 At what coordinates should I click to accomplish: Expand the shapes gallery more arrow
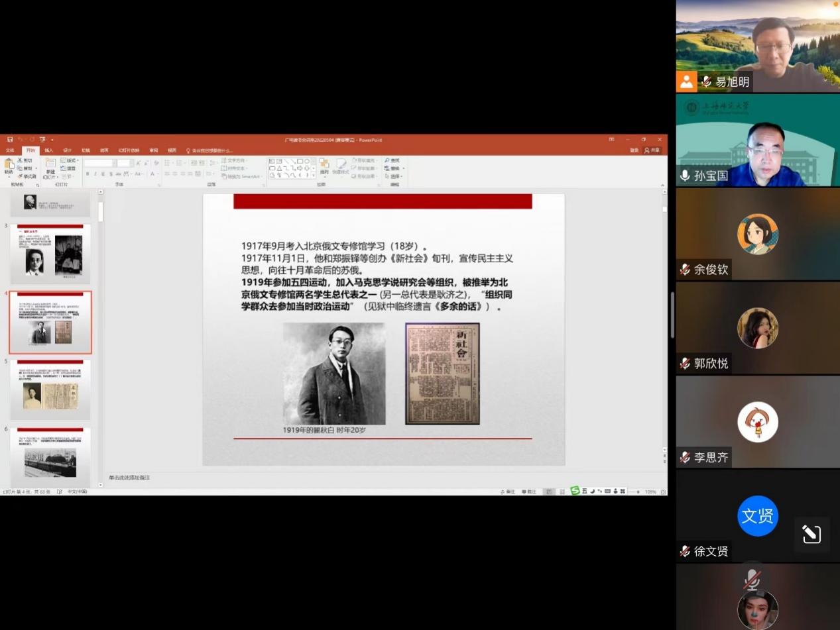pos(314,176)
